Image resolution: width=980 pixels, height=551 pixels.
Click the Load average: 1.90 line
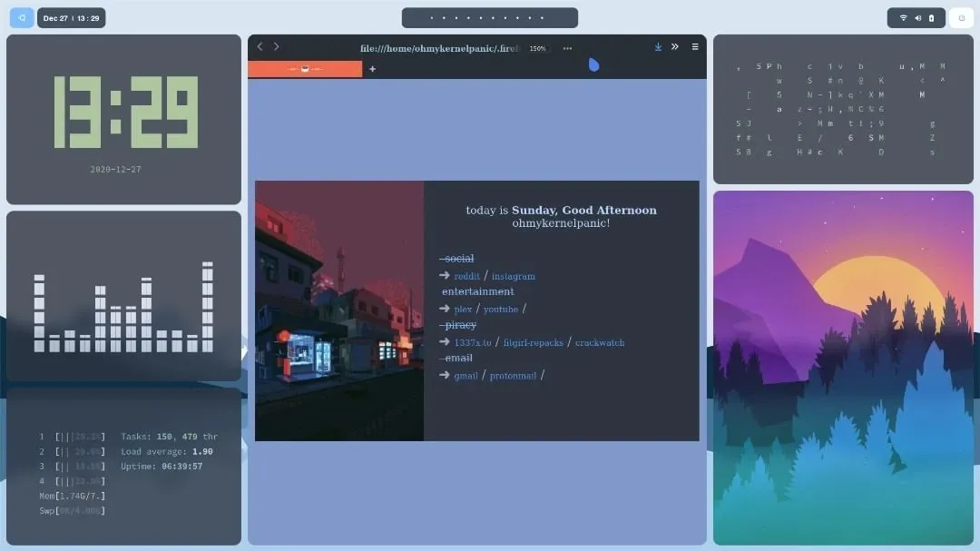click(x=167, y=451)
